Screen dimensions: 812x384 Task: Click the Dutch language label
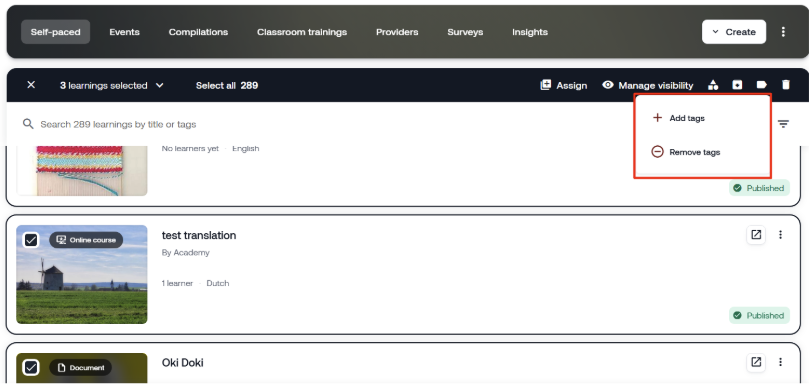pos(218,284)
